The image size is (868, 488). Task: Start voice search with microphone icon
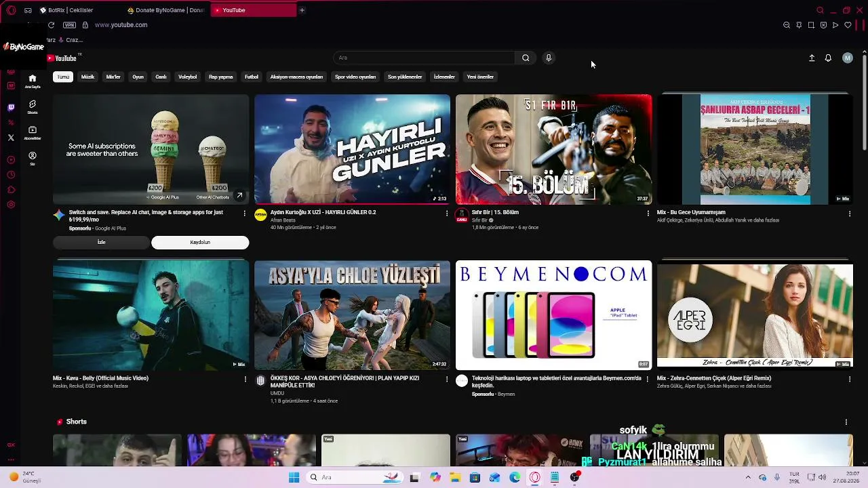click(549, 58)
